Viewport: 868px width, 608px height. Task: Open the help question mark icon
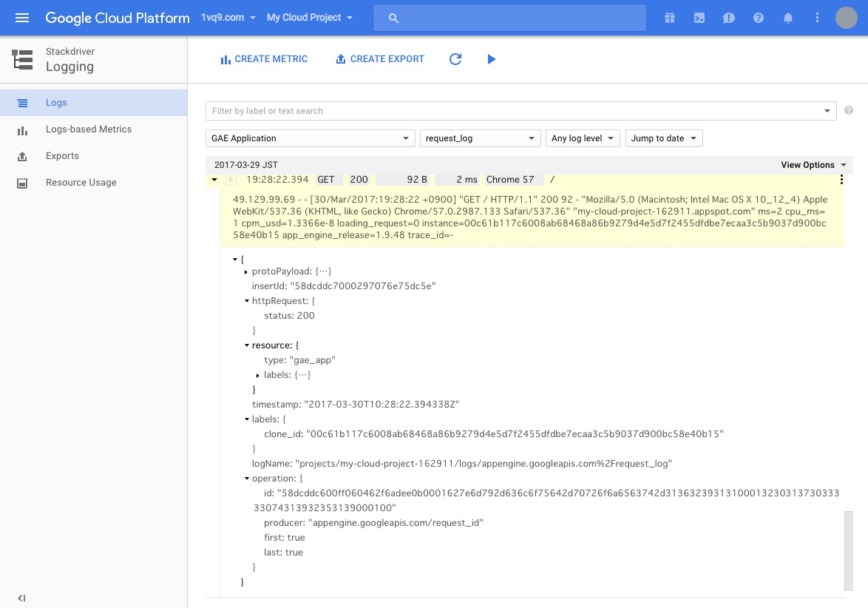[759, 18]
